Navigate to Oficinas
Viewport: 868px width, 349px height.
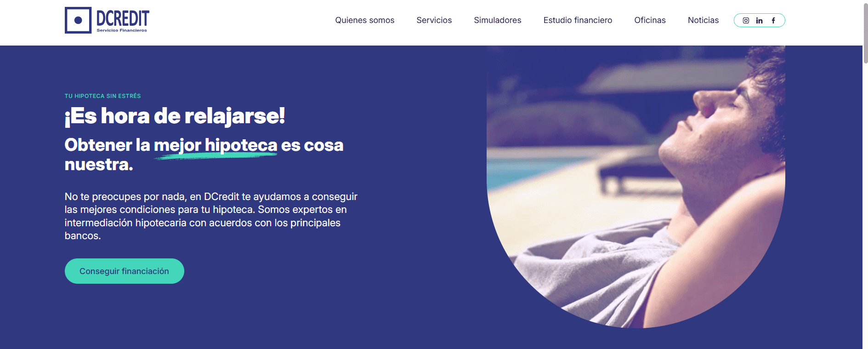tap(650, 20)
